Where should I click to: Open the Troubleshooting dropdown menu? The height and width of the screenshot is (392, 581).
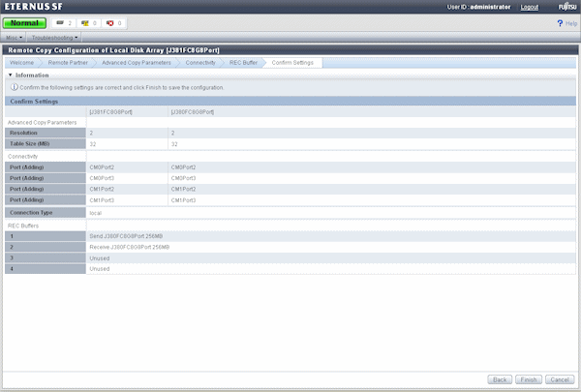pos(55,38)
